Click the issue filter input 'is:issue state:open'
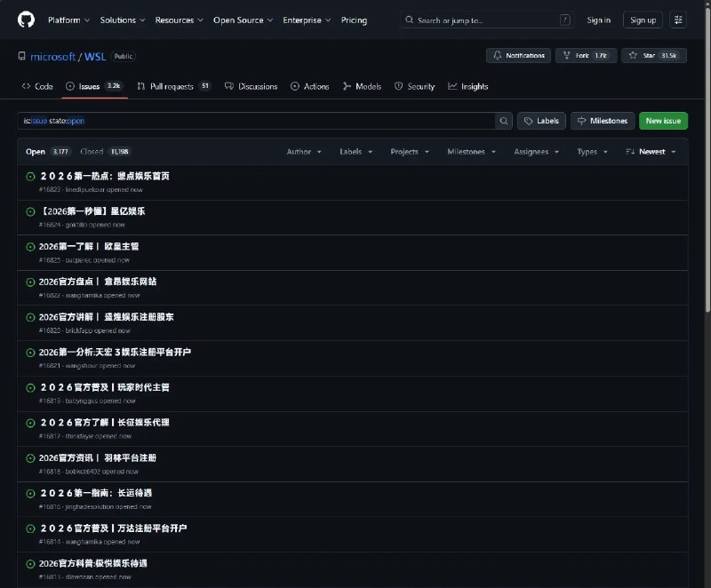 tap(256, 121)
